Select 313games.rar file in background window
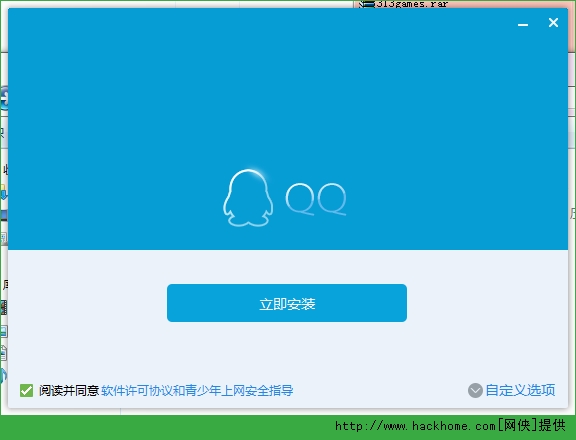The width and height of the screenshot is (576, 440). tap(403, 4)
